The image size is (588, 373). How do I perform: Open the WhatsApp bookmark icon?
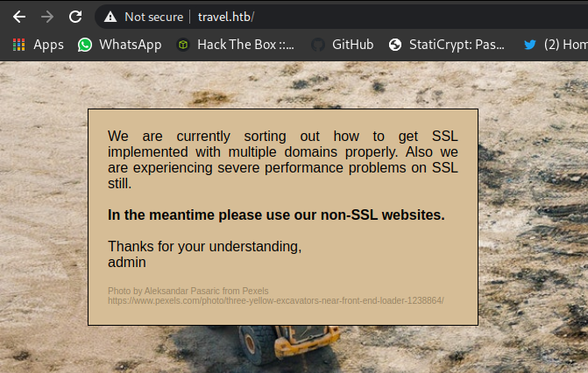tap(85, 45)
